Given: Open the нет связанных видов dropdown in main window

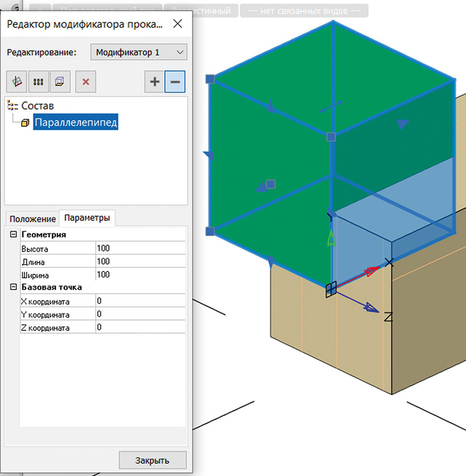Looking at the screenshot, I should (304, 11).
